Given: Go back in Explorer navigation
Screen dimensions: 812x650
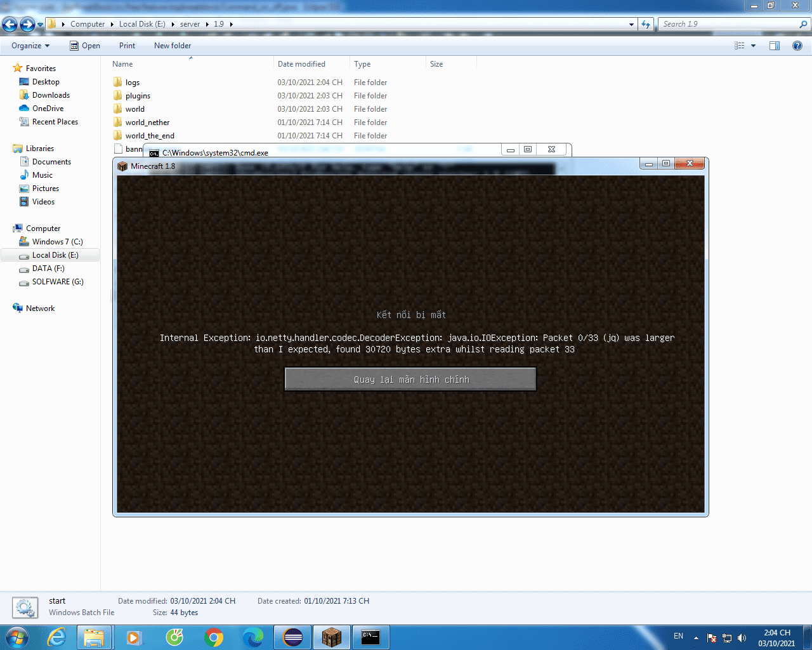Looking at the screenshot, I should 10,24.
